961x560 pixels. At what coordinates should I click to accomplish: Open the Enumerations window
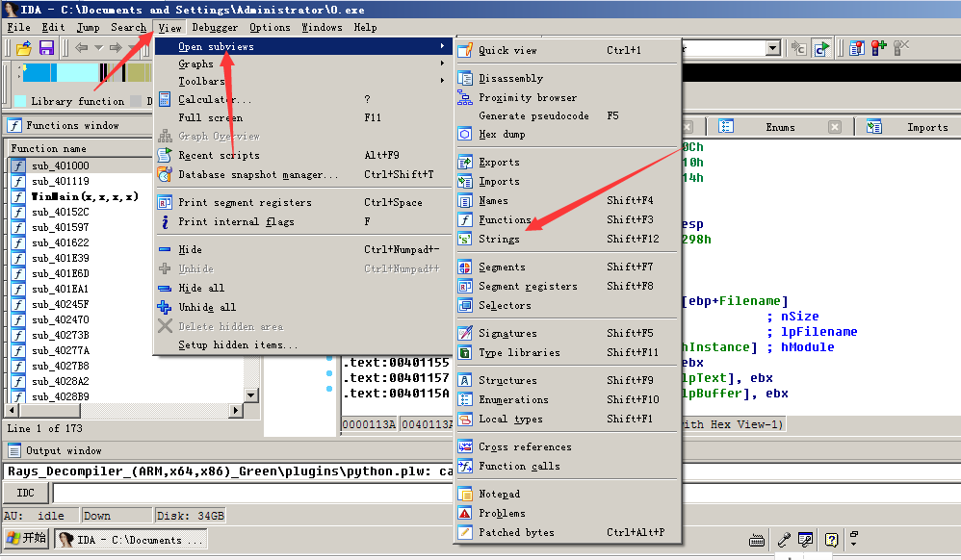(x=567, y=399)
